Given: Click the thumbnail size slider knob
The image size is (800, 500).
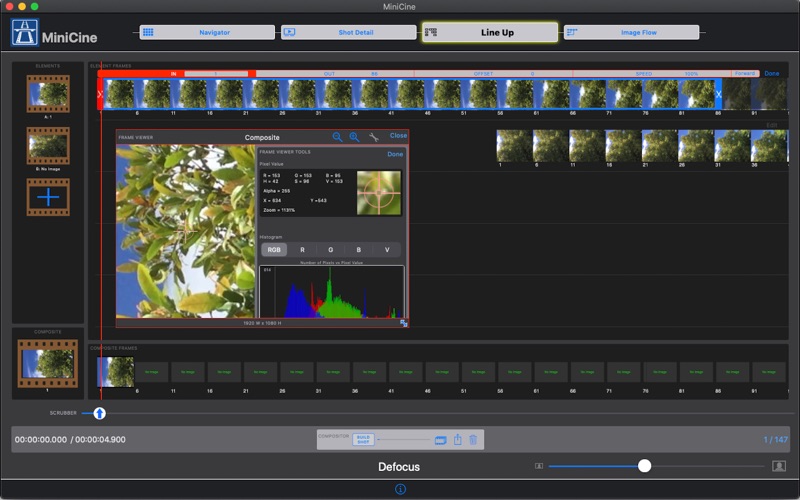Looking at the screenshot, I should tap(644, 466).
